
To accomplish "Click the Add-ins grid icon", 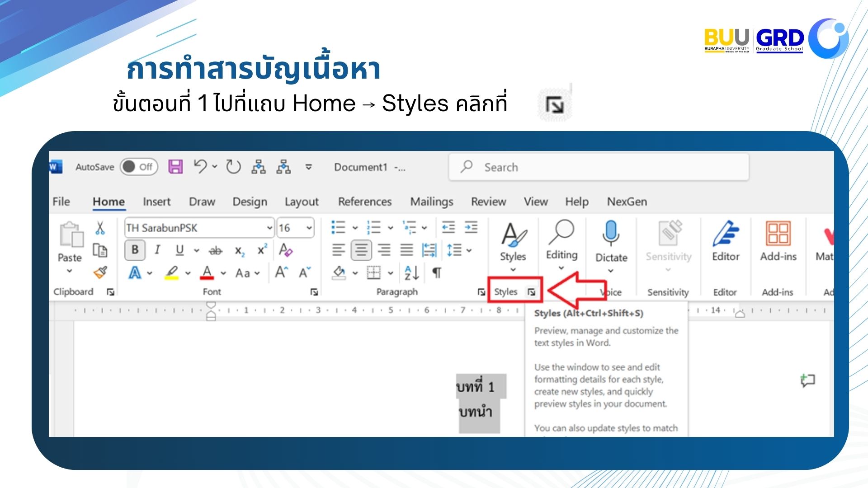I will pyautogui.click(x=778, y=234).
